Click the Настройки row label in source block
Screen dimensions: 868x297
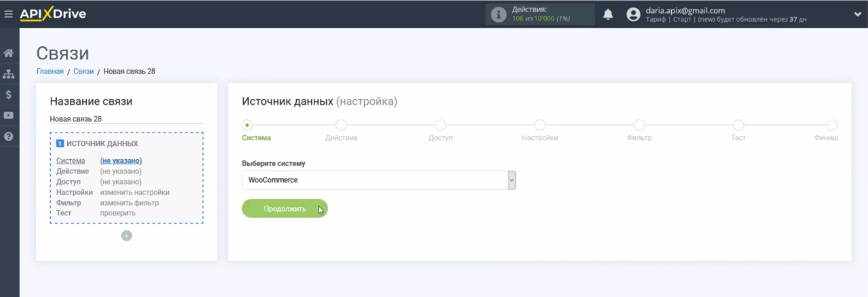[x=74, y=192]
